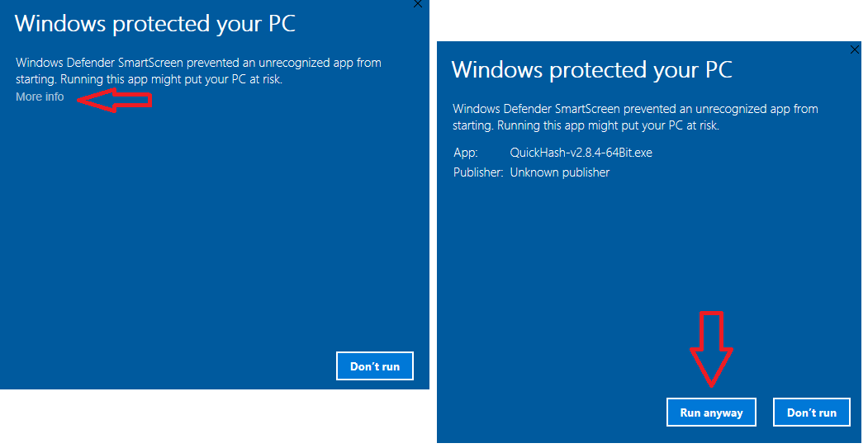This screenshot has height=448, width=868.
Task: Click the right dialog's Windows Defender SmartScreen line
Action: pos(635,109)
